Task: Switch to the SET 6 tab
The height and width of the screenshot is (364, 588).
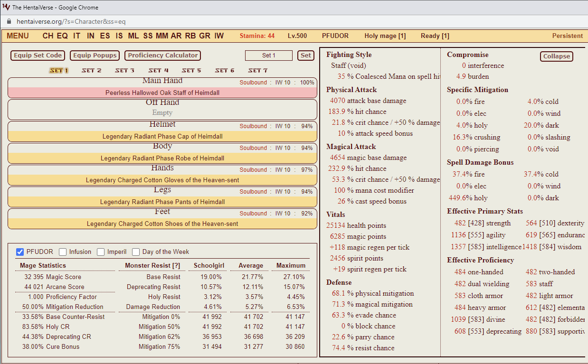Action: pyautogui.click(x=225, y=70)
